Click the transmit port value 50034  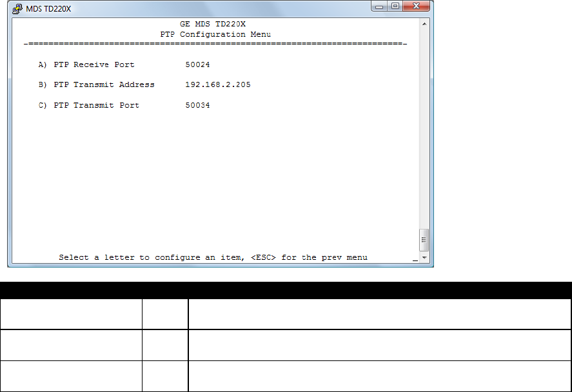click(x=197, y=105)
